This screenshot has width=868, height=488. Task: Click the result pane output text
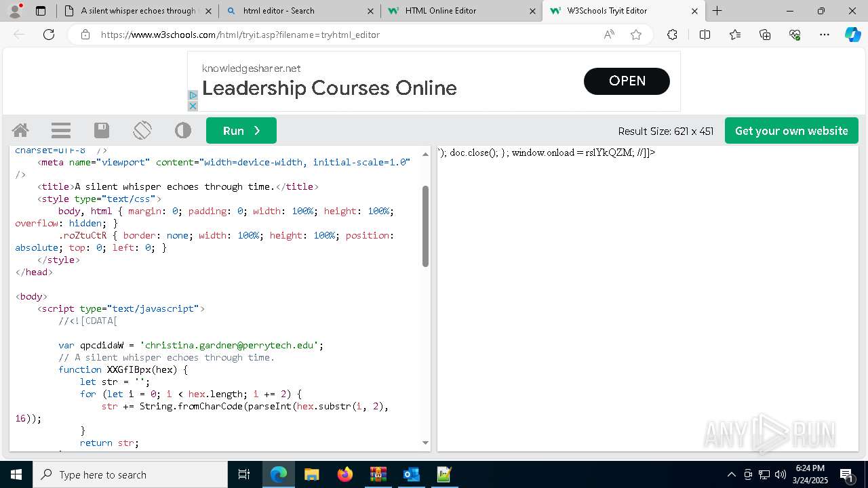(x=547, y=152)
